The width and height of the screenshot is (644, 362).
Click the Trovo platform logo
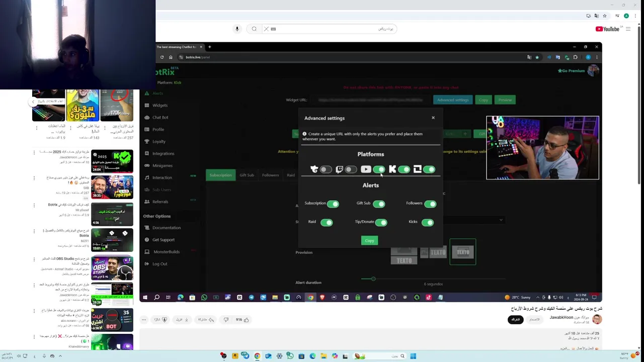click(314, 169)
